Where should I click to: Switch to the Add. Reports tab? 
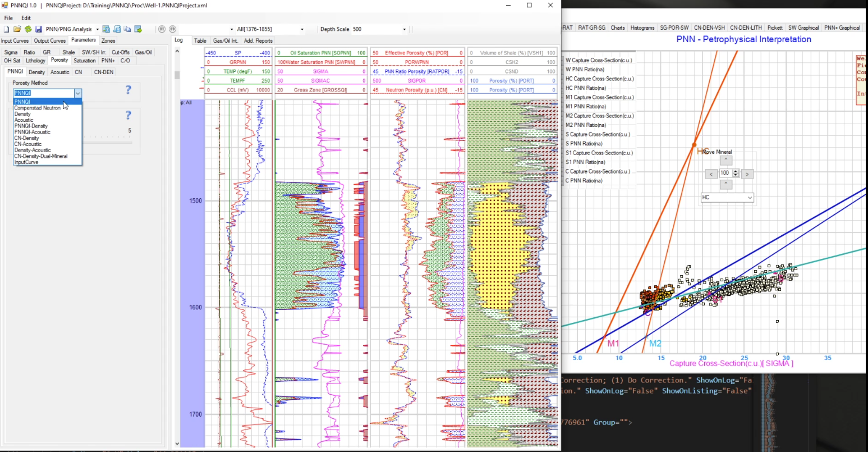pyautogui.click(x=258, y=40)
